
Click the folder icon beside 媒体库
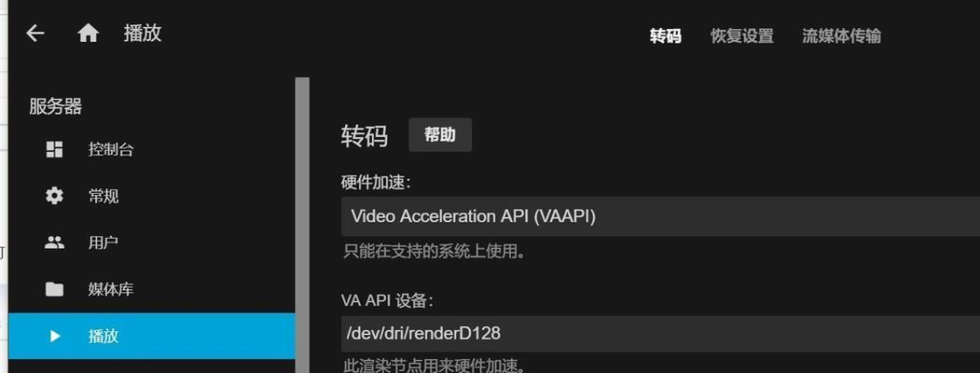coord(54,289)
